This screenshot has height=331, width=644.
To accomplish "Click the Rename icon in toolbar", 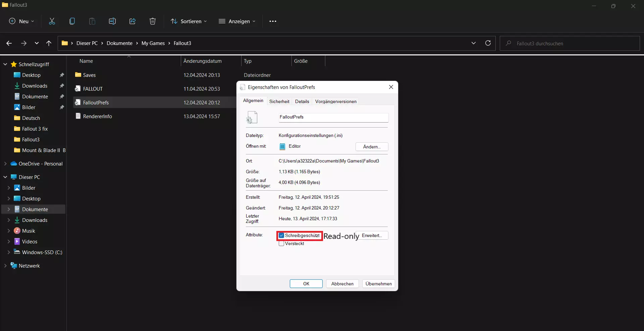I will point(112,21).
